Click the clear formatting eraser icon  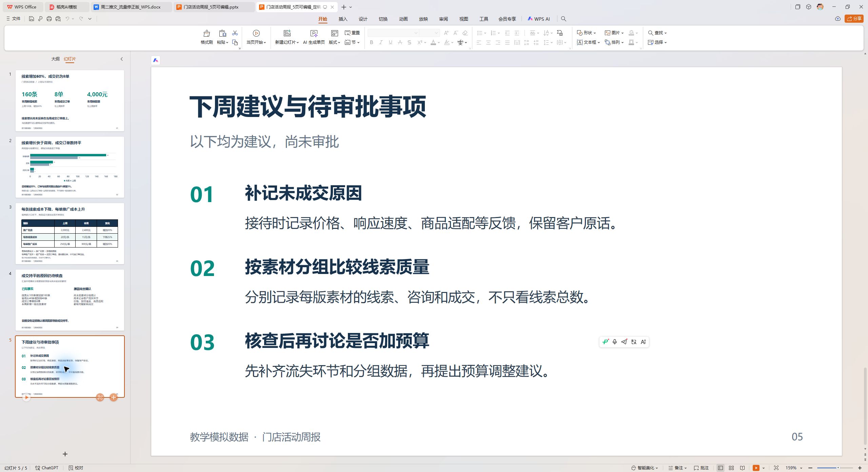point(465,33)
